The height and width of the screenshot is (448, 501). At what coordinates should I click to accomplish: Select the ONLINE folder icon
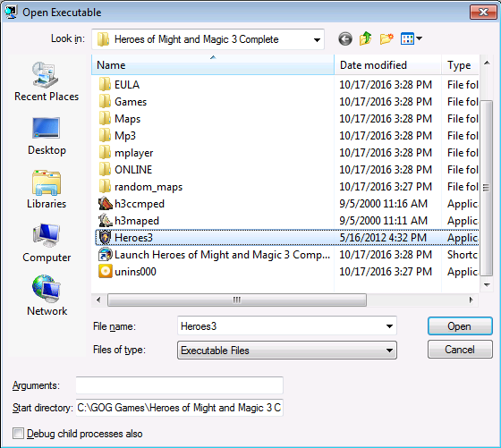pyautogui.click(x=105, y=169)
